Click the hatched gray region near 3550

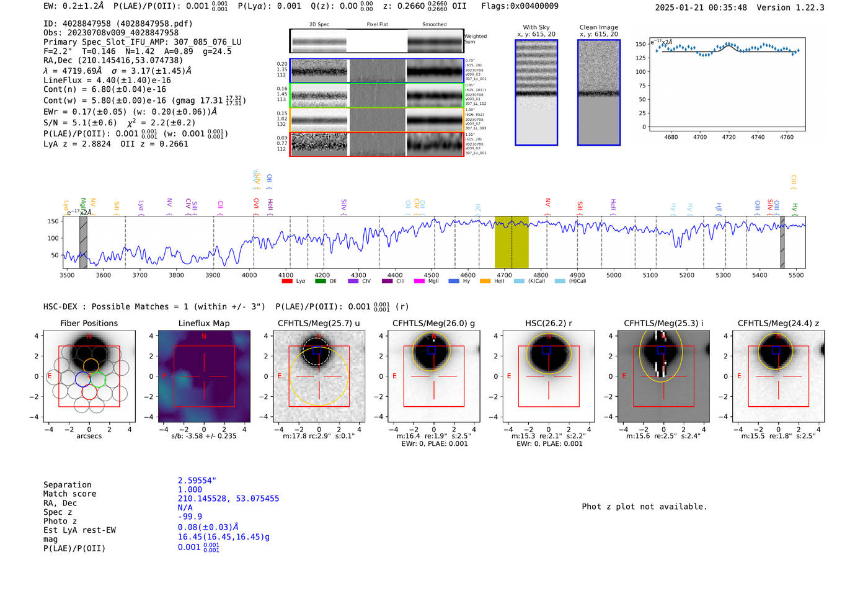[83, 242]
